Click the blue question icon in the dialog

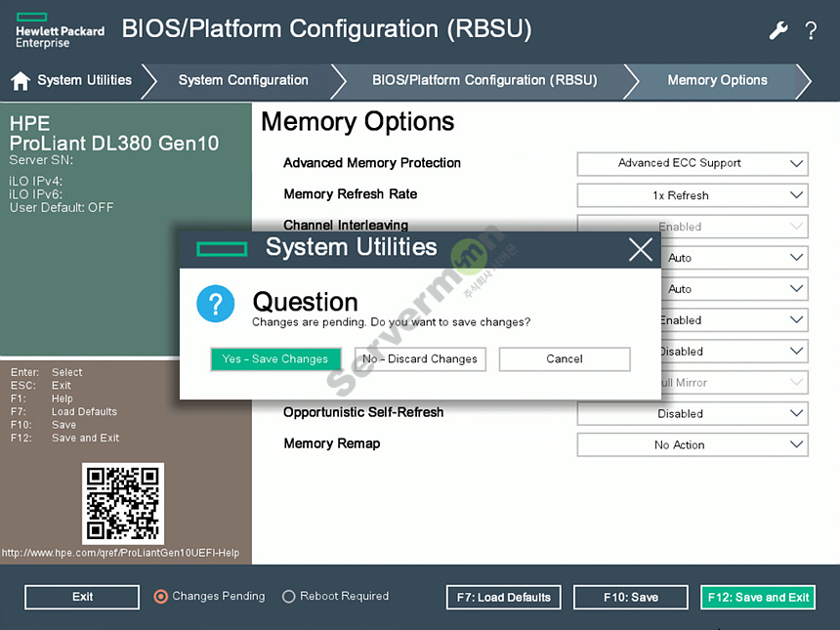[x=215, y=304]
